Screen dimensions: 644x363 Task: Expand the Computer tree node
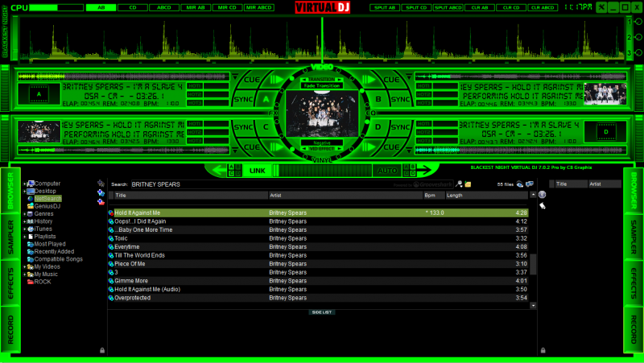[25, 184]
